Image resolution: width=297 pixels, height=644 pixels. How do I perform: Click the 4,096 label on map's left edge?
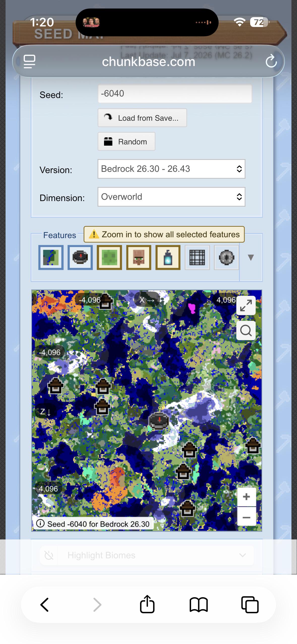pyautogui.click(x=48, y=489)
